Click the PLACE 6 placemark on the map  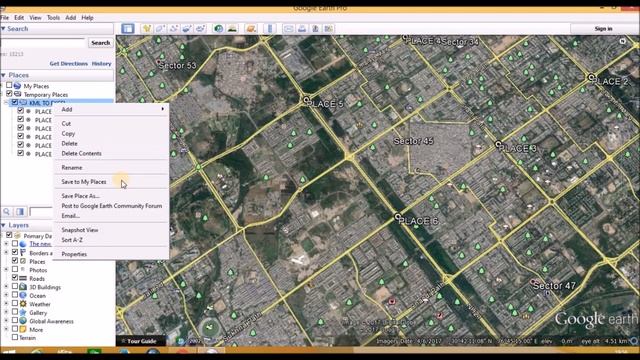(x=398, y=216)
